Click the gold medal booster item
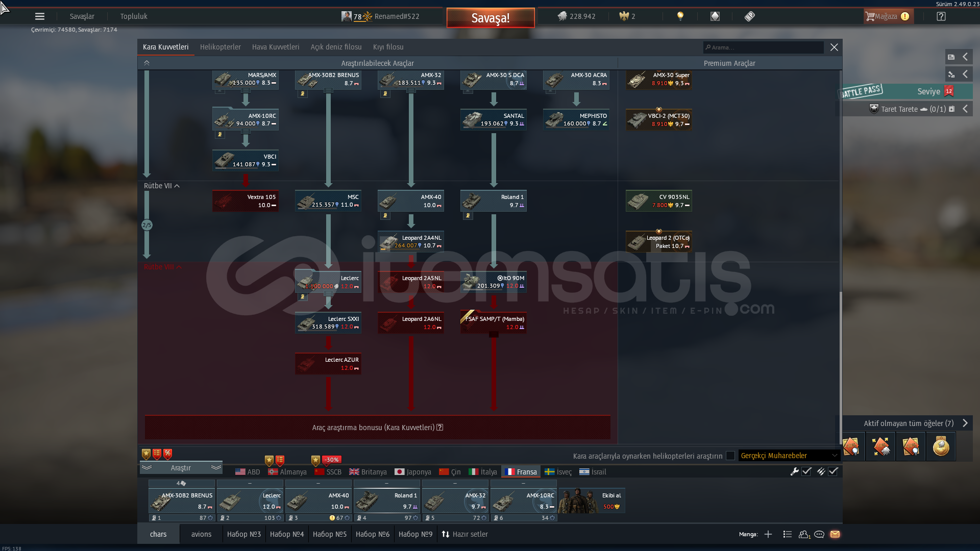This screenshot has height=551, width=980. tap(941, 446)
